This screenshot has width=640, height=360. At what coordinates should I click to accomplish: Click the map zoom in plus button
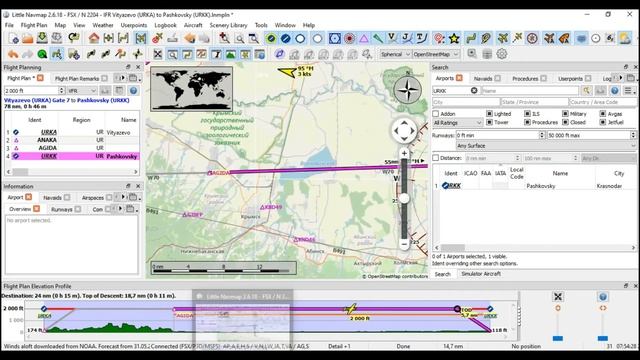click(404, 153)
